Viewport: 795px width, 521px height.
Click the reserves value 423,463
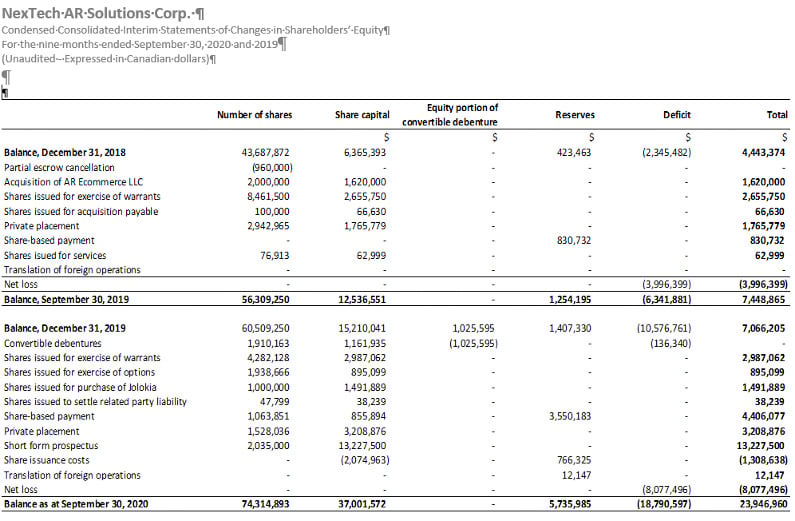[573, 153]
